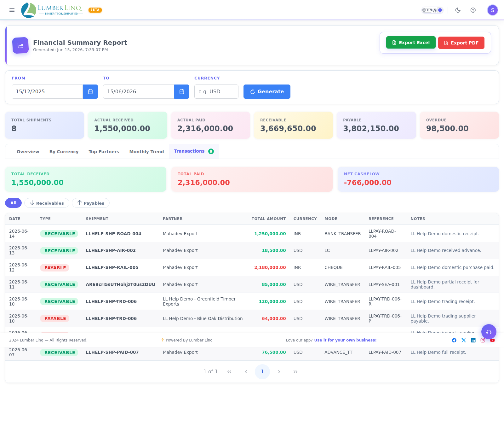Go to next page chevron
This screenshot has width=504, height=426.
tap(279, 372)
